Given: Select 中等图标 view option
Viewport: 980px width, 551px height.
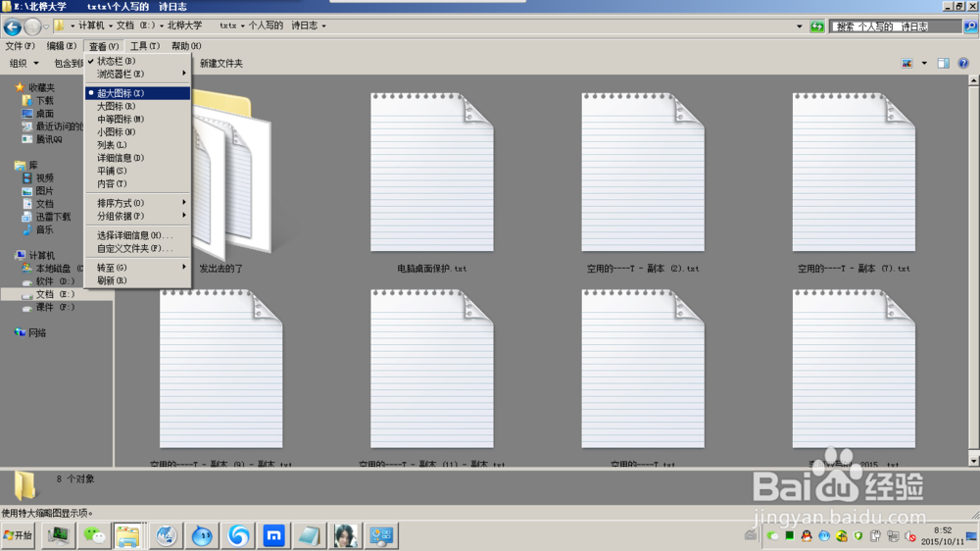Looking at the screenshot, I should point(137,119).
